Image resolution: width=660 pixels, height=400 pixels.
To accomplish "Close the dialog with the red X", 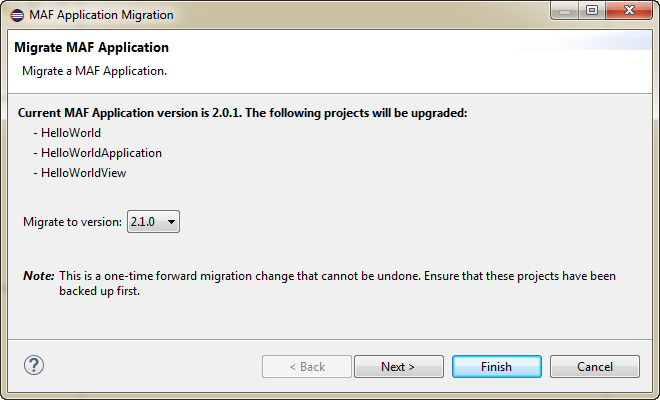I will [629, 10].
